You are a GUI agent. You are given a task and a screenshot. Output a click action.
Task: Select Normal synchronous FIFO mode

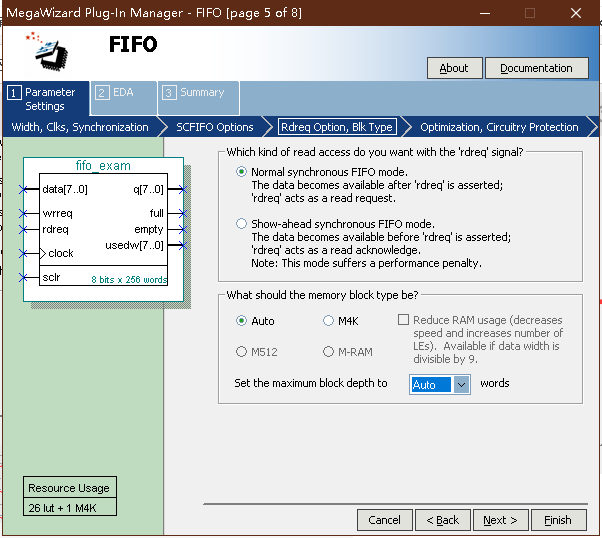pos(241,172)
